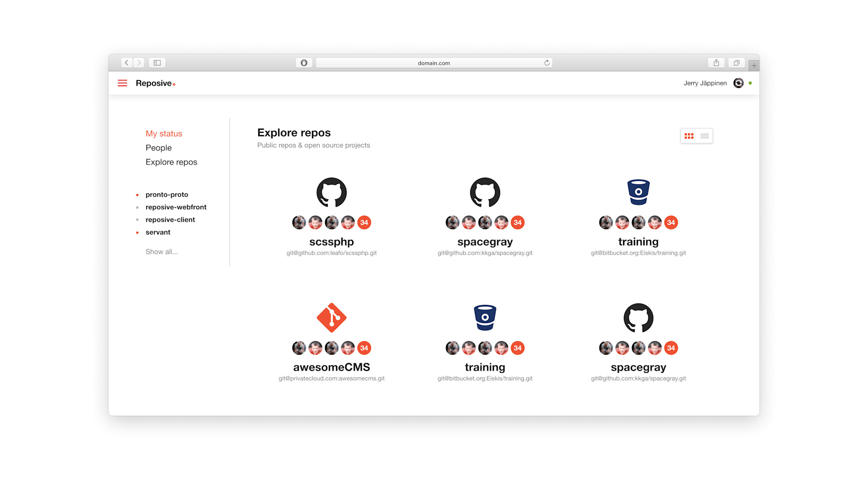Go to the People section
868x488 pixels.
[x=158, y=148]
